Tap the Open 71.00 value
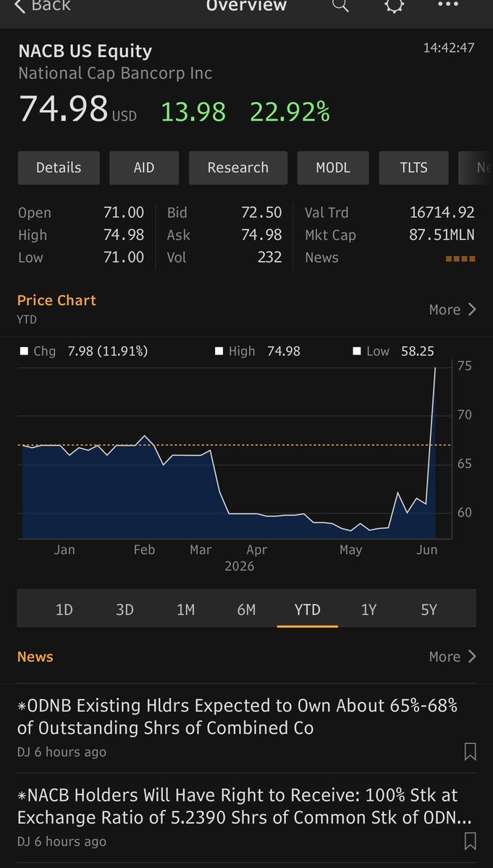This screenshot has width=493, height=868. pos(124,213)
